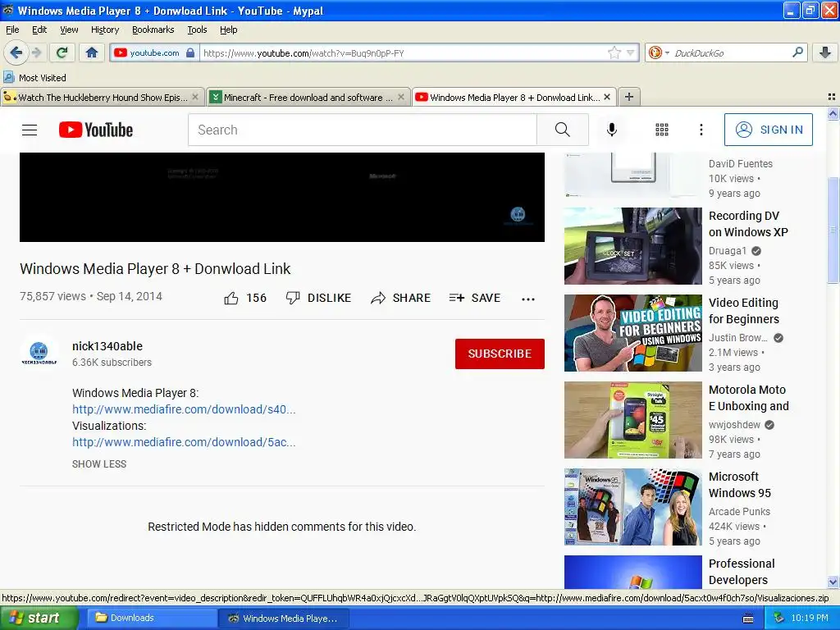Open the Professional Developers video title
Screen dimensions: 840x630
tap(742, 572)
